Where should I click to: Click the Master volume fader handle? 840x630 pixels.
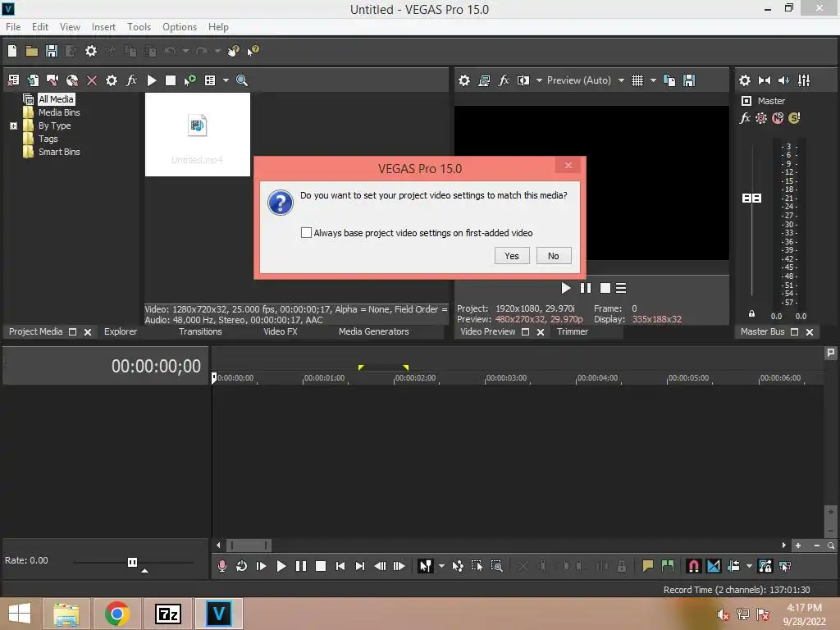point(751,199)
